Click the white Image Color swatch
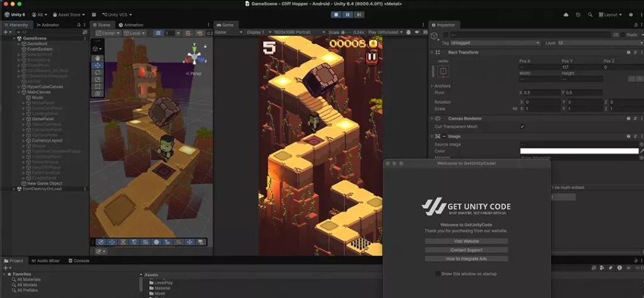Screen dimensions: 644x298 click(x=579, y=151)
